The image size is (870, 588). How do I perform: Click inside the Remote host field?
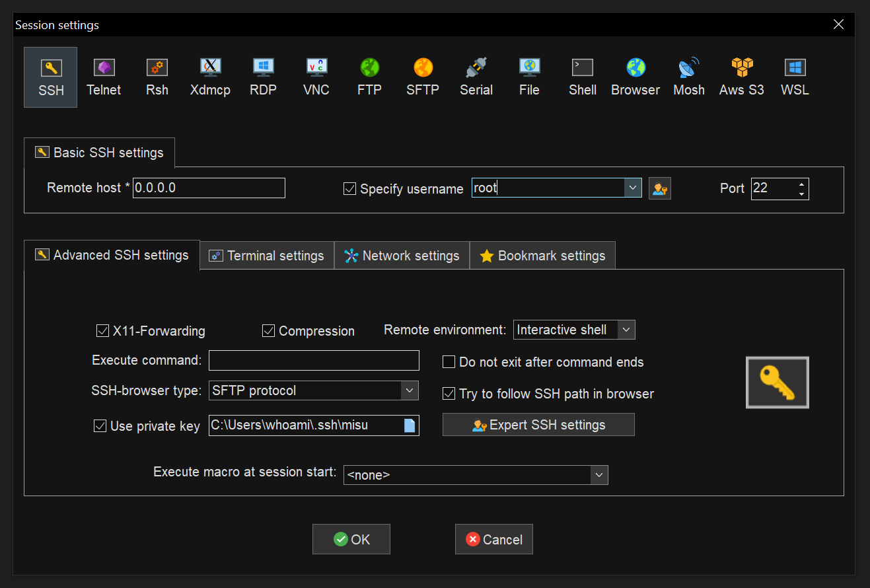pyautogui.click(x=209, y=188)
